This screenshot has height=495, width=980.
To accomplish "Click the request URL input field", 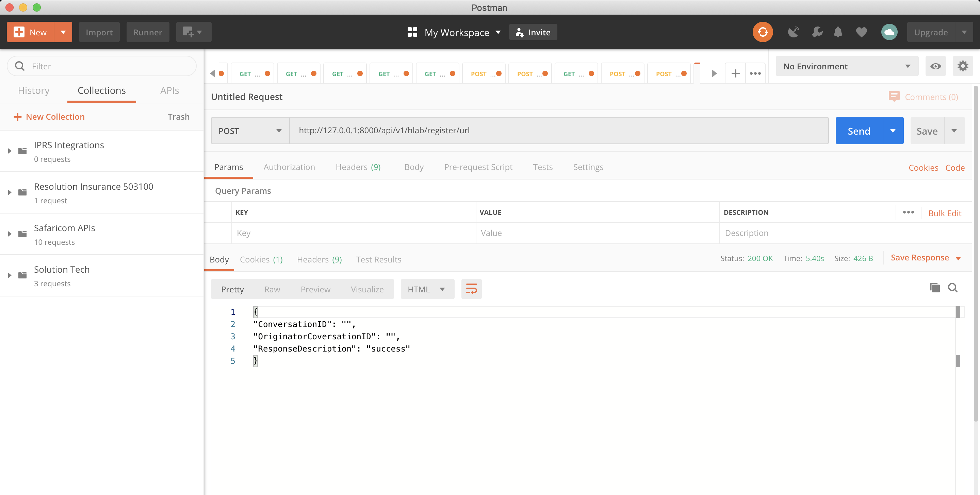I will pos(559,131).
